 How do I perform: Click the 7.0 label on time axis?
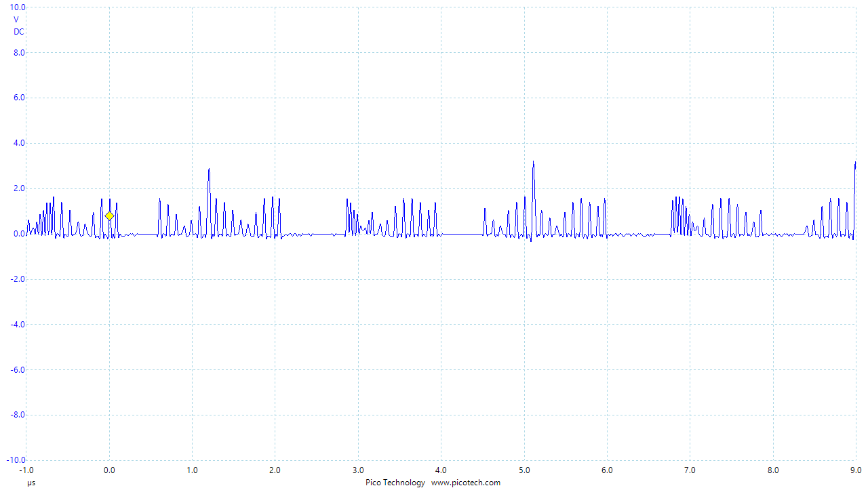pyautogui.click(x=690, y=470)
